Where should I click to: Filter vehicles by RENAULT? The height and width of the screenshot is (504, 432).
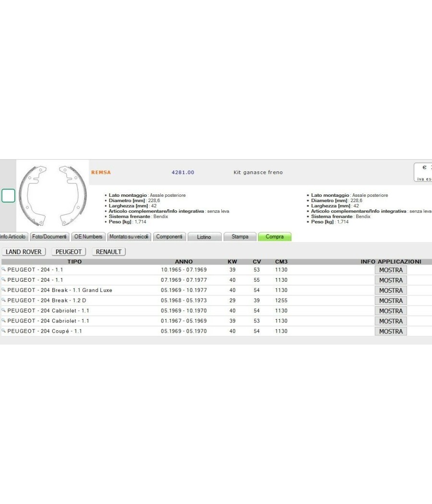(108, 252)
